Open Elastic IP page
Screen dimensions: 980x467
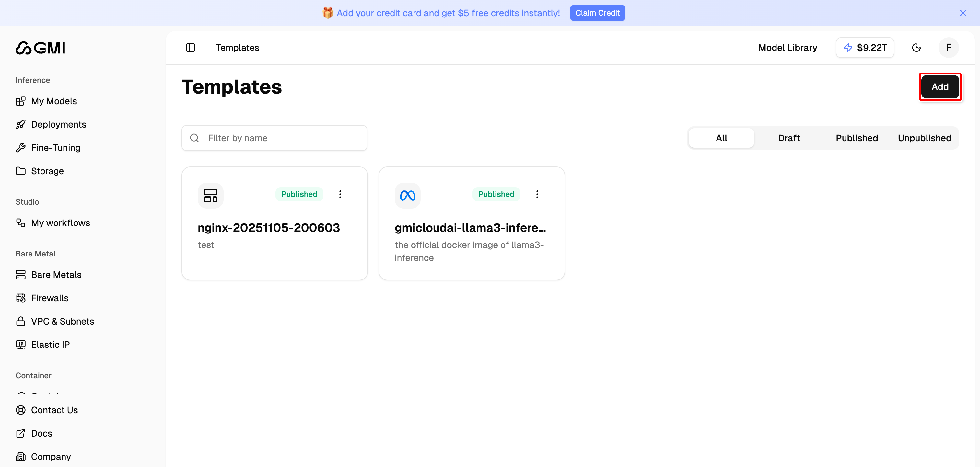pyautogui.click(x=50, y=345)
